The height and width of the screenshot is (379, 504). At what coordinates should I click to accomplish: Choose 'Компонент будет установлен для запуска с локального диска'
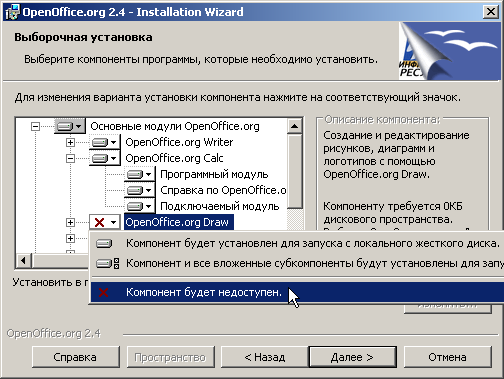point(297,243)
